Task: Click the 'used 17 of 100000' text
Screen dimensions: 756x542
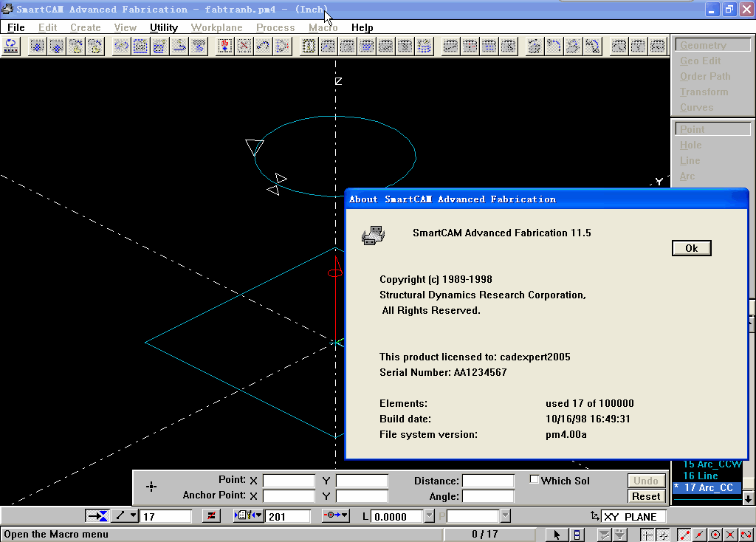Action: (590, 403)
